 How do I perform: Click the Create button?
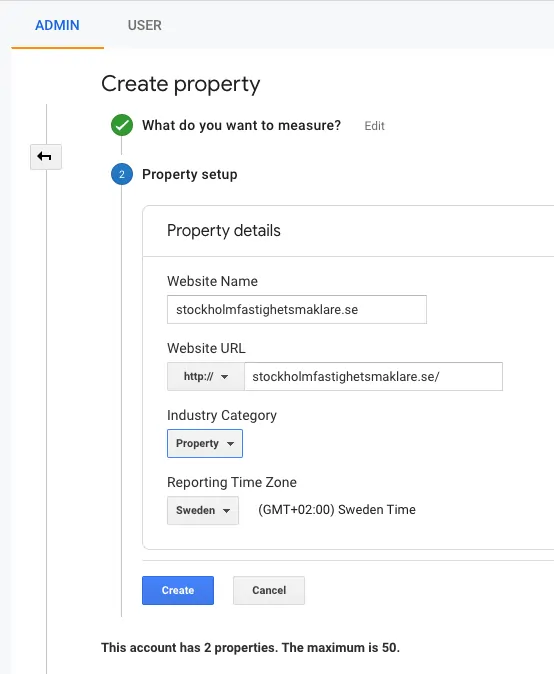pyautogui.click(x=178, y=590)
